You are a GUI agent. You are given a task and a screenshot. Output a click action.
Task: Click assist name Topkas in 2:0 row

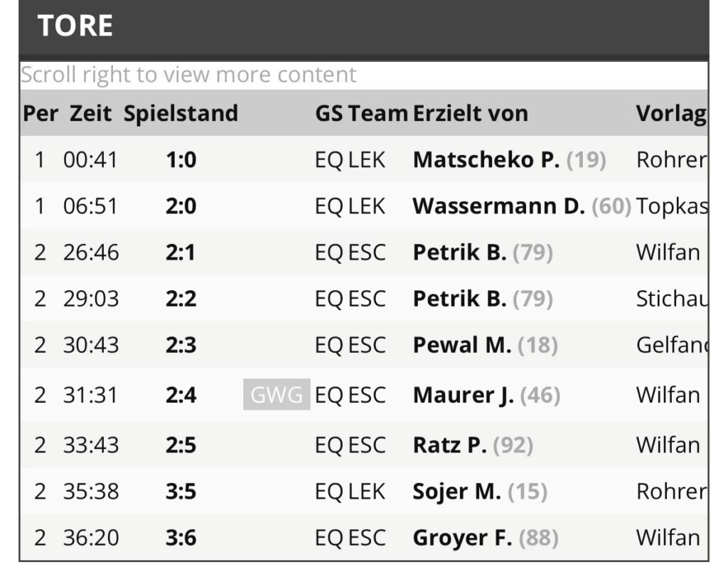(672, 206)
